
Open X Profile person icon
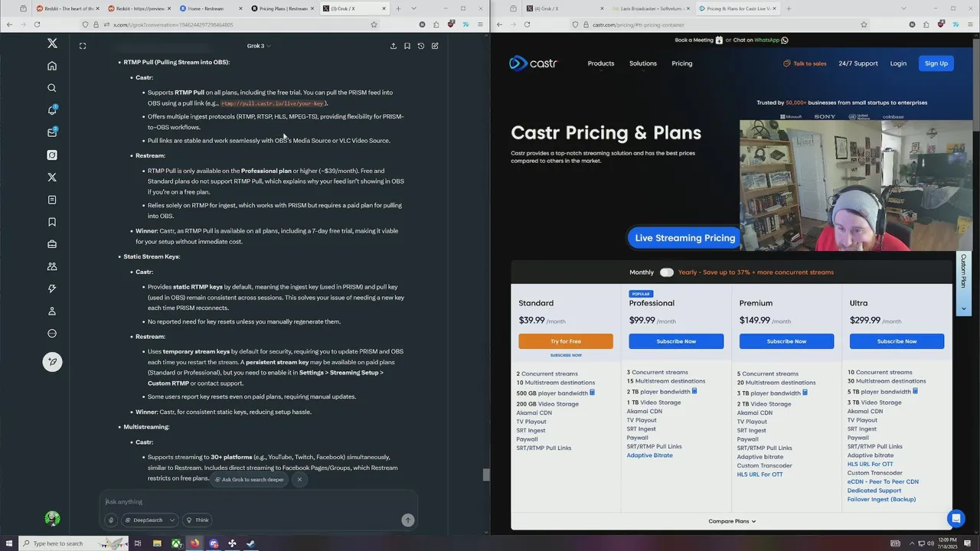52,311
